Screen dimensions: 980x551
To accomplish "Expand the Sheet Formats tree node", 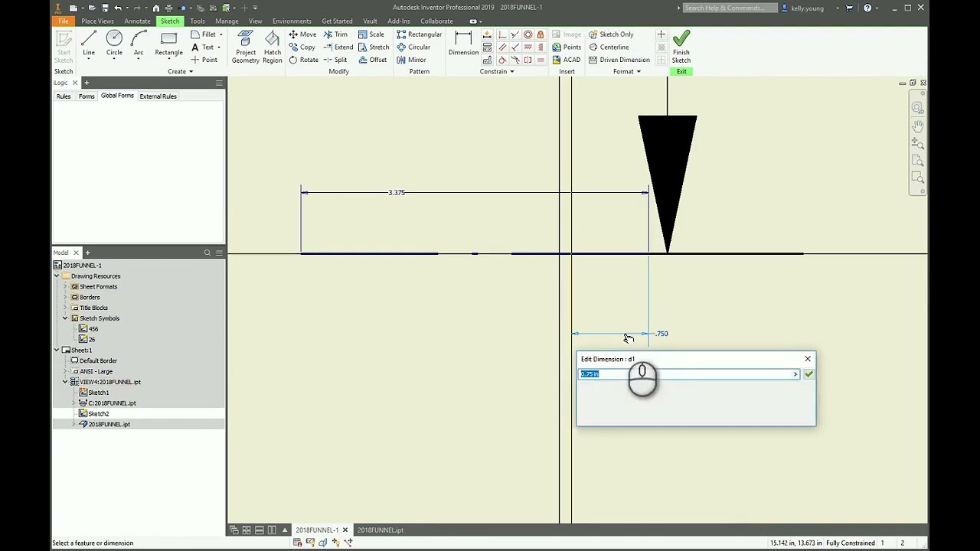I will pyautogui.click(x=66, y=287).
